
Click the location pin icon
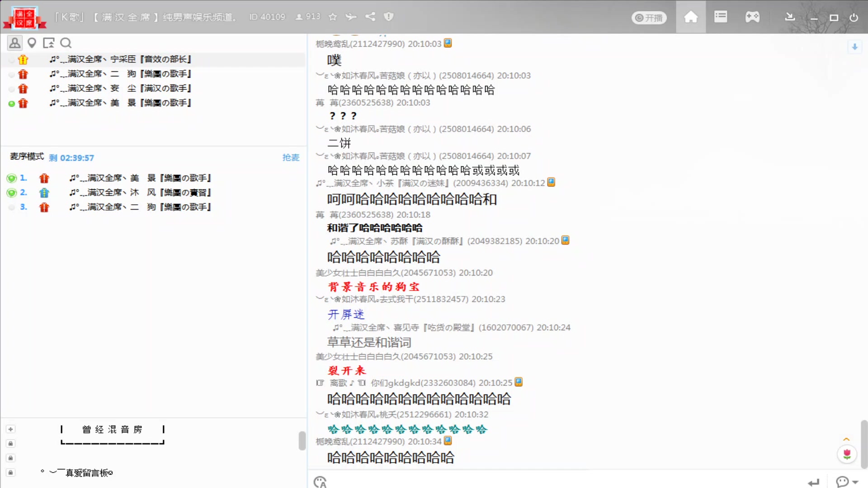pyautogui.click(x=32, y=43)
